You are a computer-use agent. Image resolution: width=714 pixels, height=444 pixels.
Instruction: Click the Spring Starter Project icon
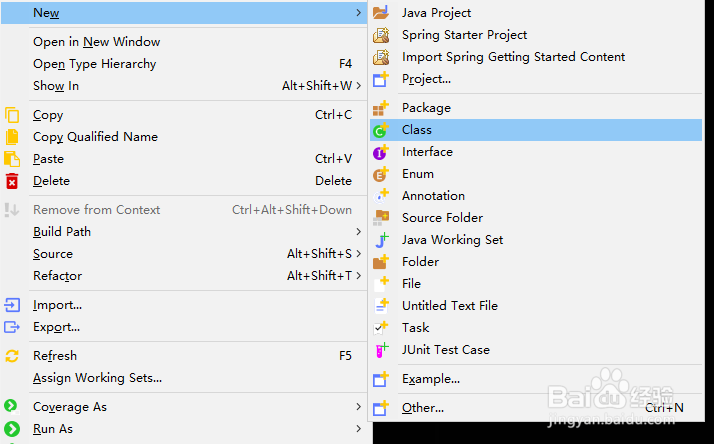[x=380, y=35]
